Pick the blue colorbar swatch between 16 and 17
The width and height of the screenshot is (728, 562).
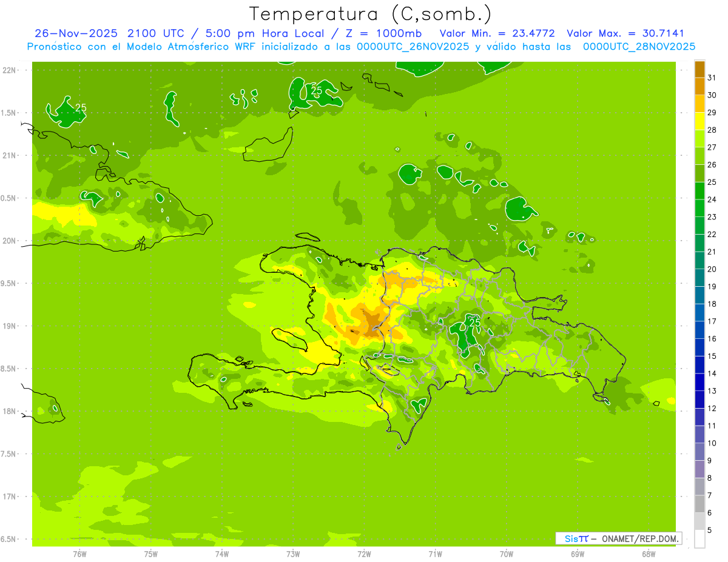tap(699, 330)
